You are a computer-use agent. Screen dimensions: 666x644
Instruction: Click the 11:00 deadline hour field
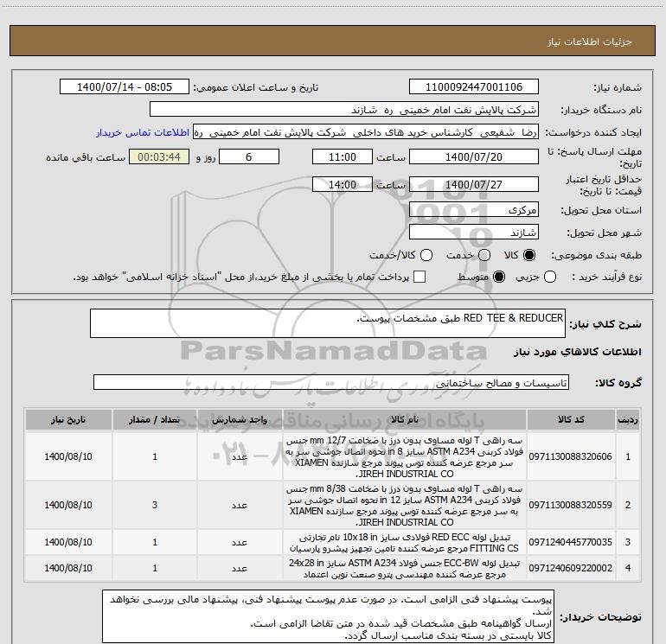(x=343, y=157)
